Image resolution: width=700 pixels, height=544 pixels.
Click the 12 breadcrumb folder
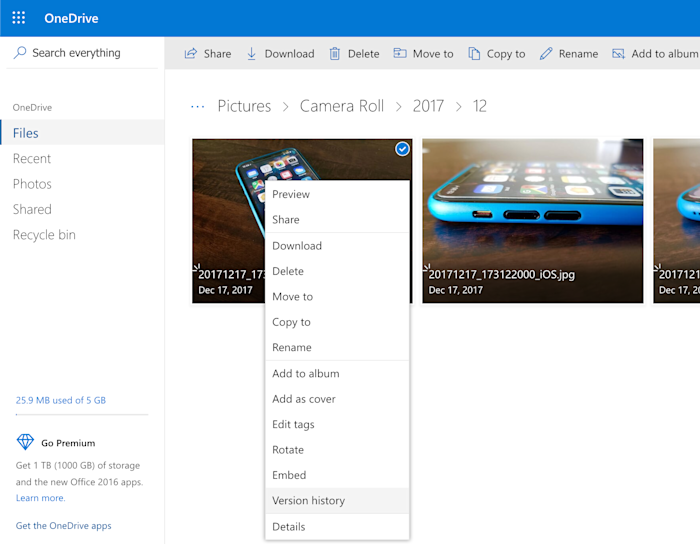point(480,106)
